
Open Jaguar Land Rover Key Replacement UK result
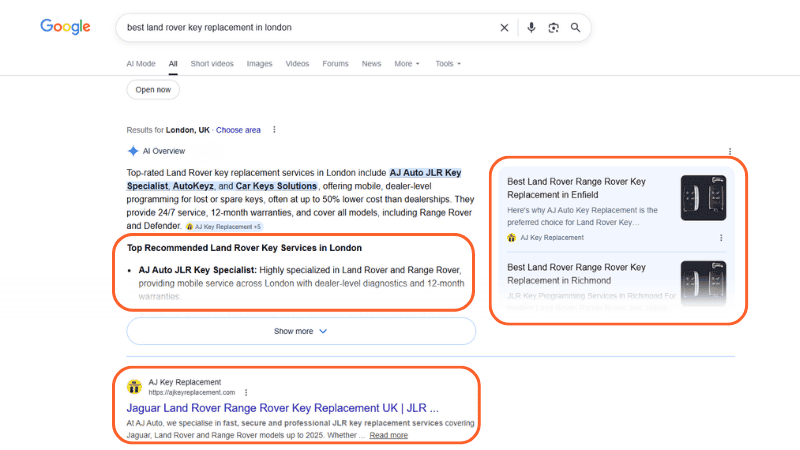282,408
